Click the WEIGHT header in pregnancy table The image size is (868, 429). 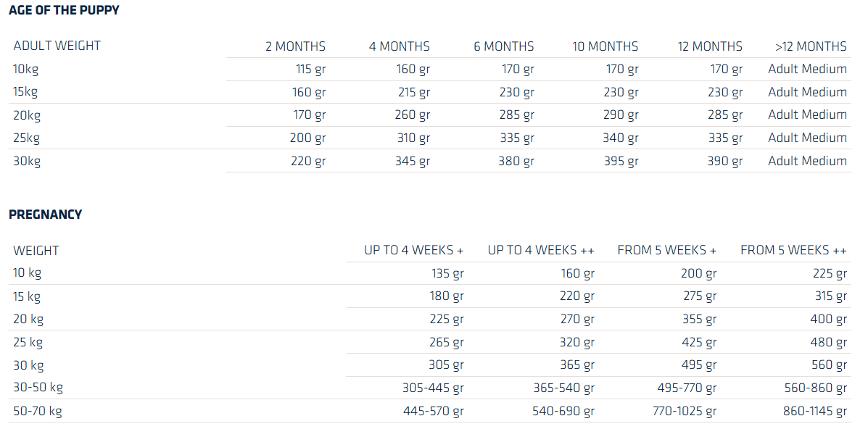coord(36,251)
